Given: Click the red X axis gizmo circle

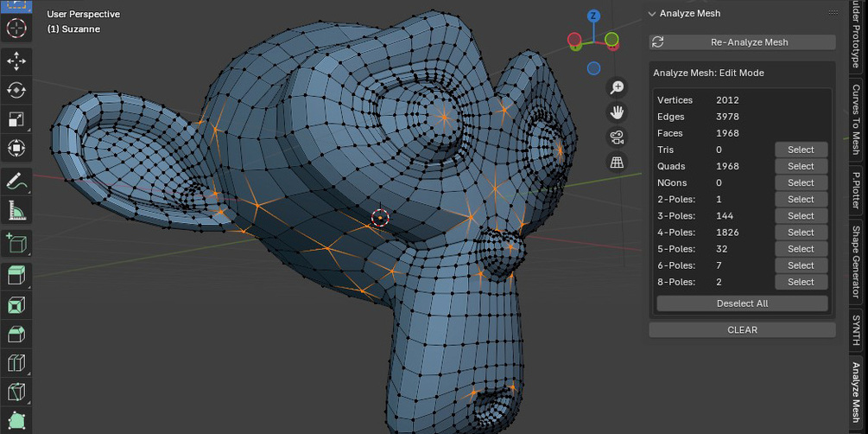Looking at the screenshot, I should point(574,40).
